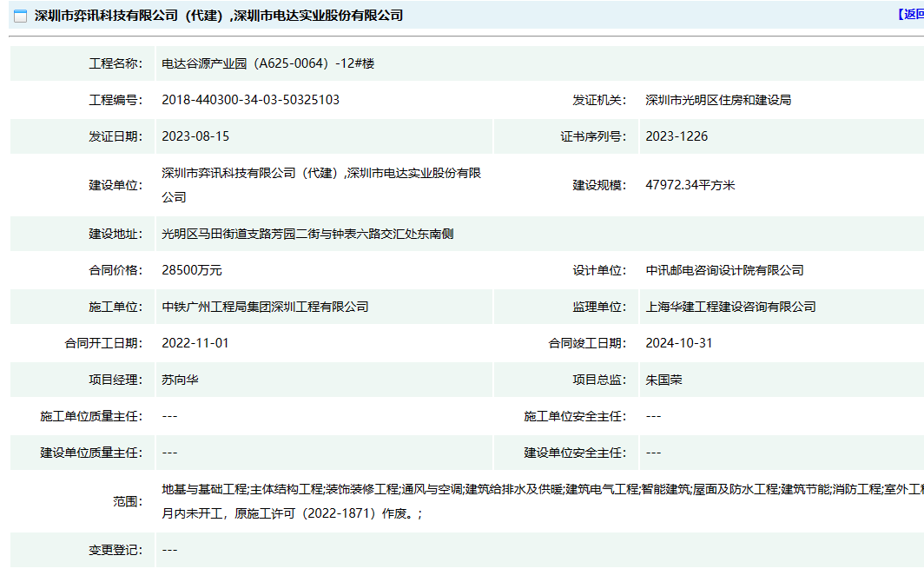Select construction scale 47972.34平方米

[x=690, y=185]
